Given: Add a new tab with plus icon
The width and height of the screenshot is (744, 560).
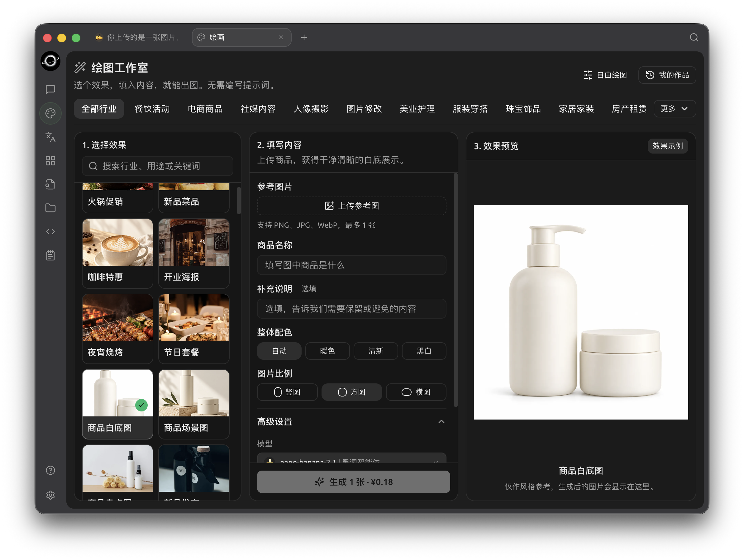Looking at the screenshot, I should [304, 37].
